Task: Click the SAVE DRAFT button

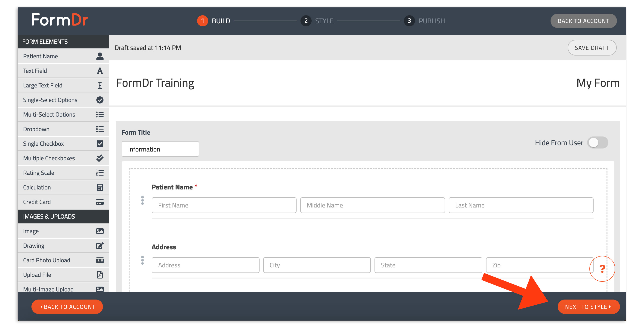Action: [x=591, y=48]
